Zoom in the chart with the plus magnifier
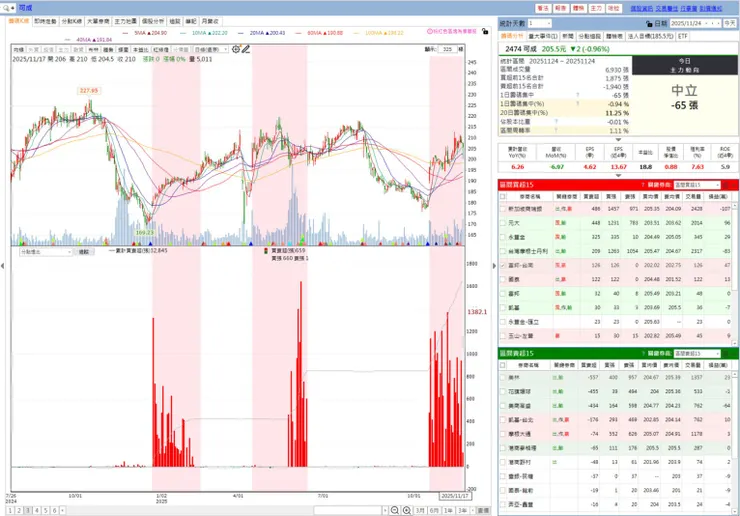This screenshot has height=516, width=740. [406, 510]
